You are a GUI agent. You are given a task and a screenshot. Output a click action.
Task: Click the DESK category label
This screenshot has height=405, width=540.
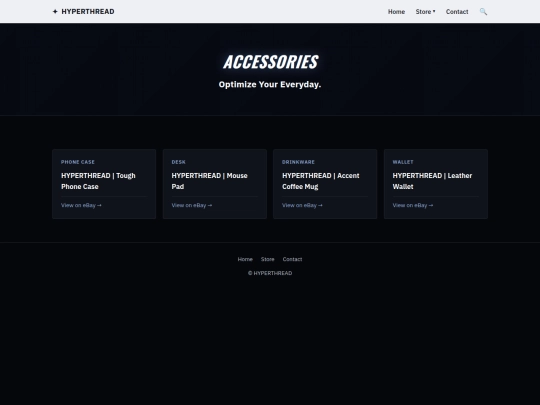(178, 162)
